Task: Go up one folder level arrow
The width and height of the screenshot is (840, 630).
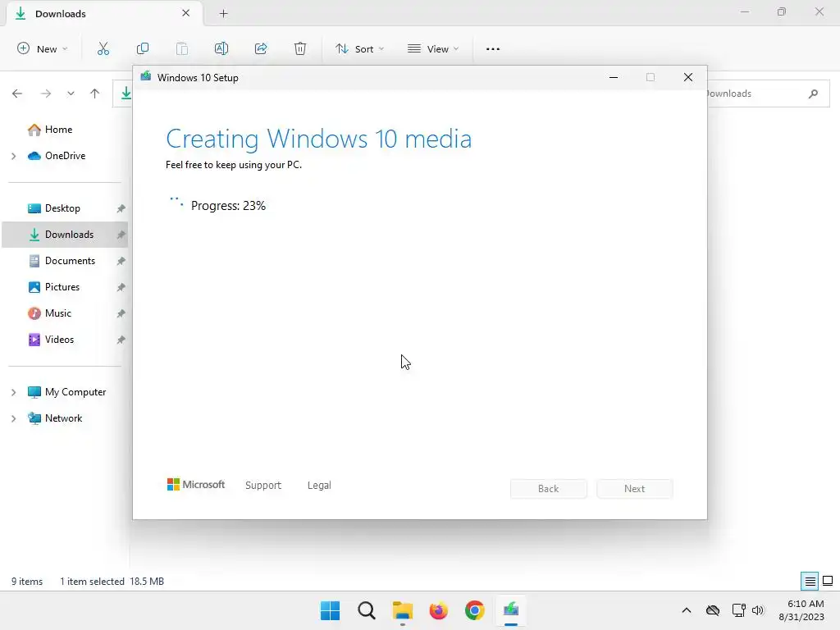Action: point(95,94)
